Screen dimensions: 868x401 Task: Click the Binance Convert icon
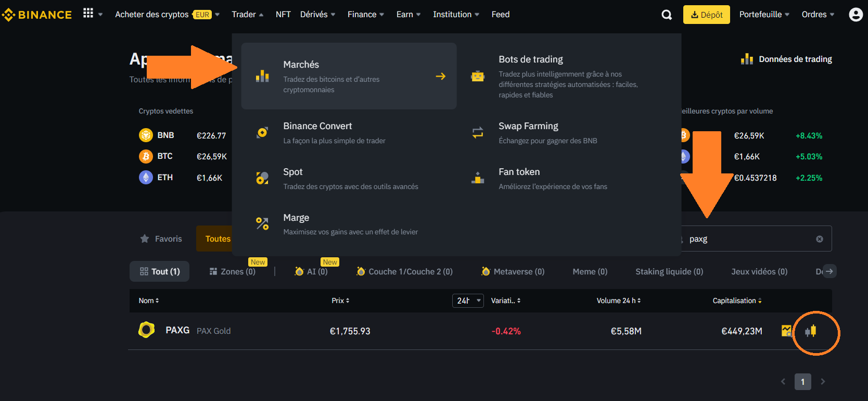[x=262, y=132]
